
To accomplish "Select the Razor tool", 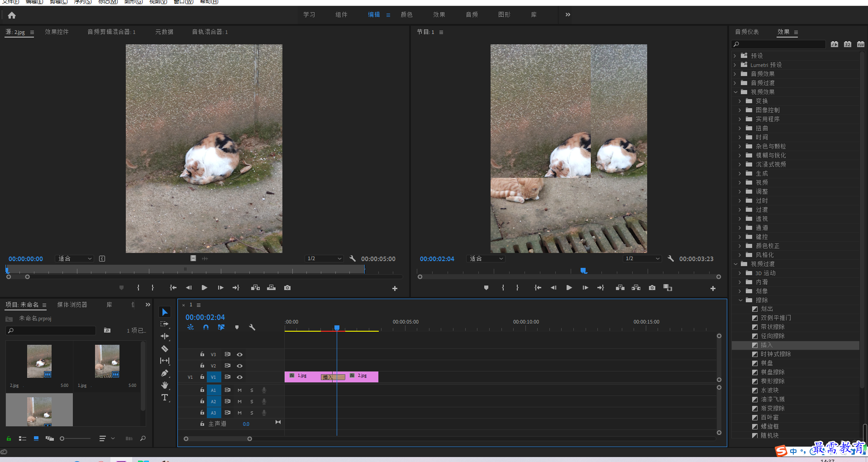I will tap(165, 348).
